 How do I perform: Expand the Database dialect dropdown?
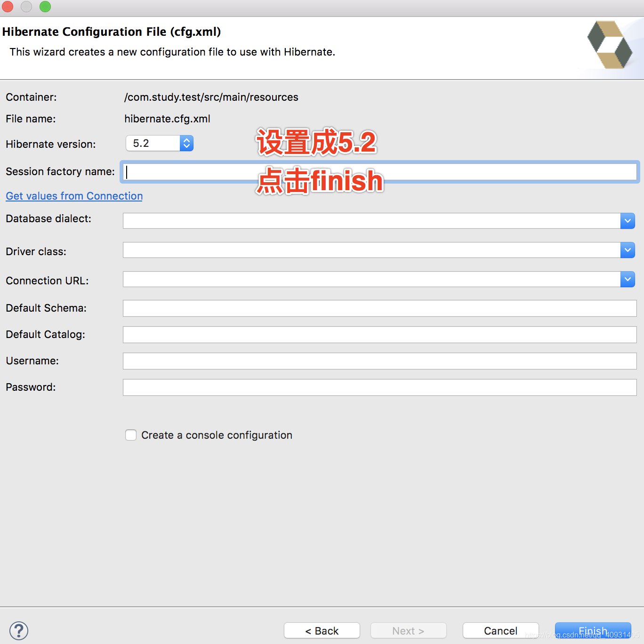pyautogui.click(x=628, y=221)
